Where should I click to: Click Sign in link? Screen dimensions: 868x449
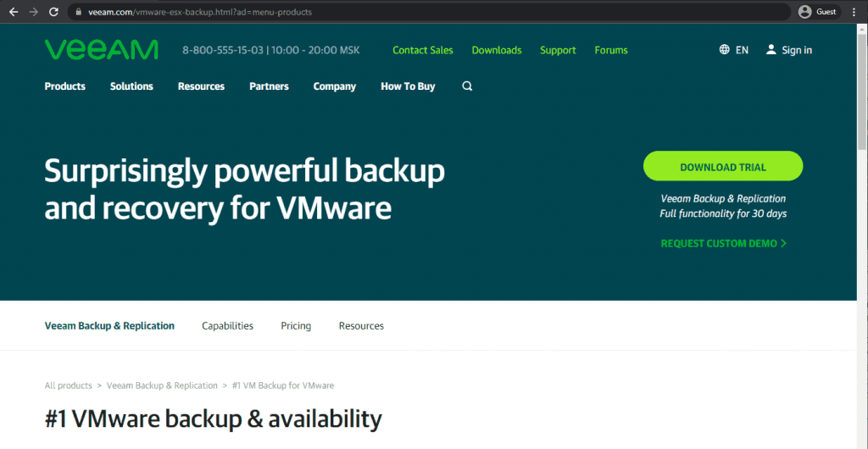click(796, 50)
